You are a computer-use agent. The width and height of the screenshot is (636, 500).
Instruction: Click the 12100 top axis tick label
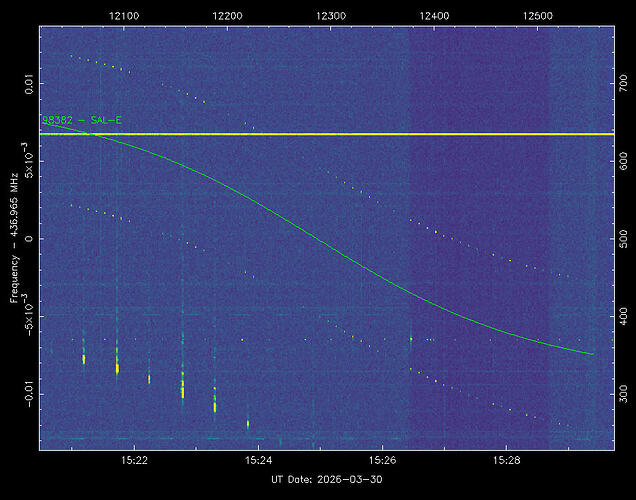(x=123, y=17)
